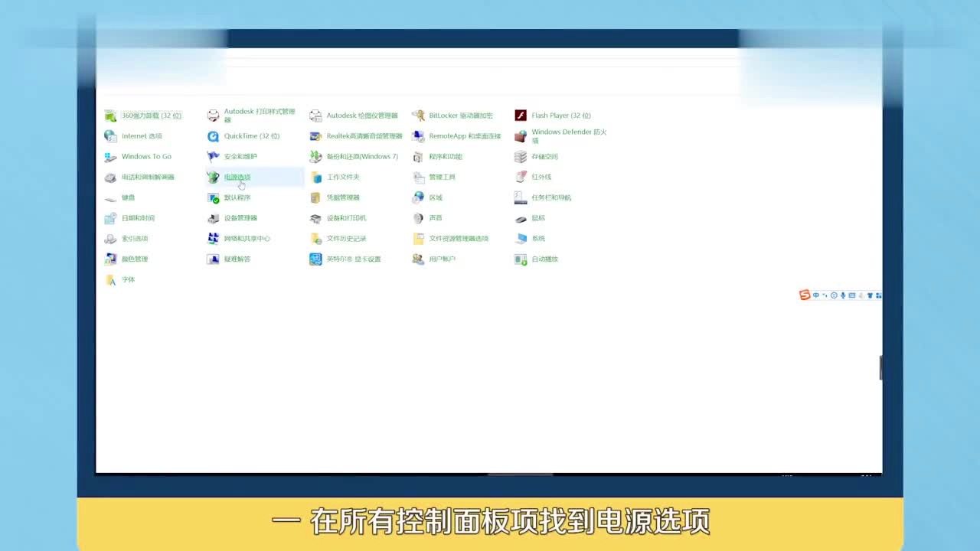
Task: Open 任务栏和导航 icon
Action: [521, 198]
